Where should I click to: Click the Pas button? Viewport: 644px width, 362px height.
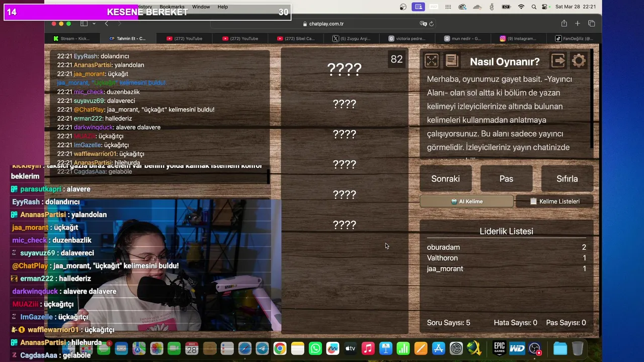pyautogui.click(x=506, y=178)
